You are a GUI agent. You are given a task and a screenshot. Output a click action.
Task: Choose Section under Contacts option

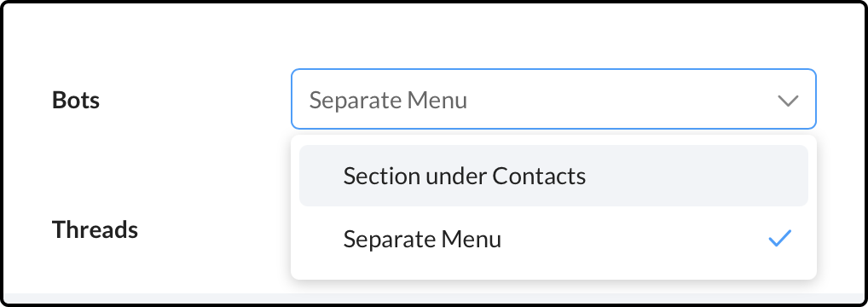pos(553,176)
